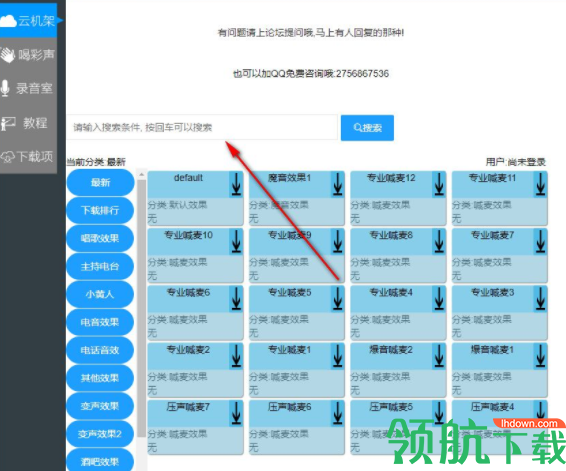This screenshot has width=566, height=471.
Task: Download 专业喊麦2 preset
Action: click(x=236, y=356)
